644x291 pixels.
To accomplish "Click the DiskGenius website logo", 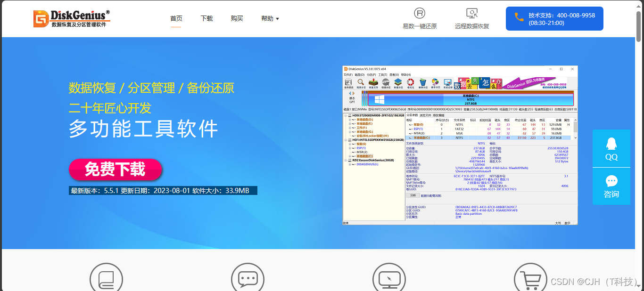I will click(x=72, y=18).
